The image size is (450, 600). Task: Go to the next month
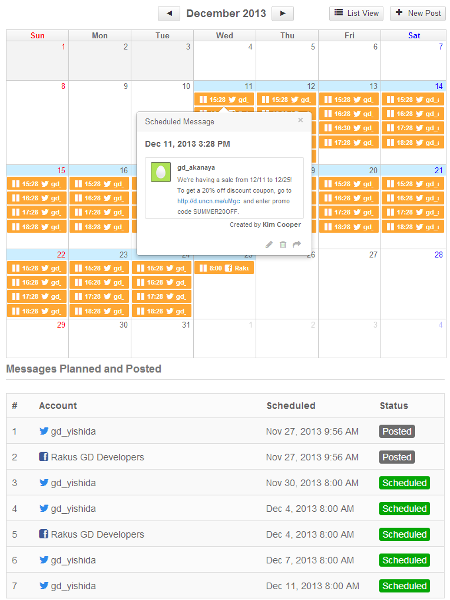282,13
